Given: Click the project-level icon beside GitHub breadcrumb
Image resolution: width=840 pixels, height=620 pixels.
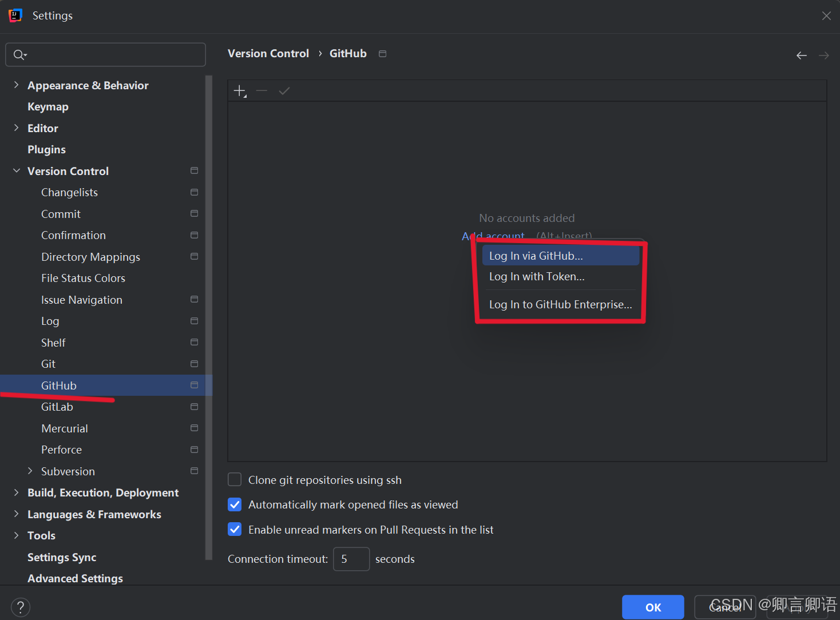Looking at the screenshot, I should 383,54.
